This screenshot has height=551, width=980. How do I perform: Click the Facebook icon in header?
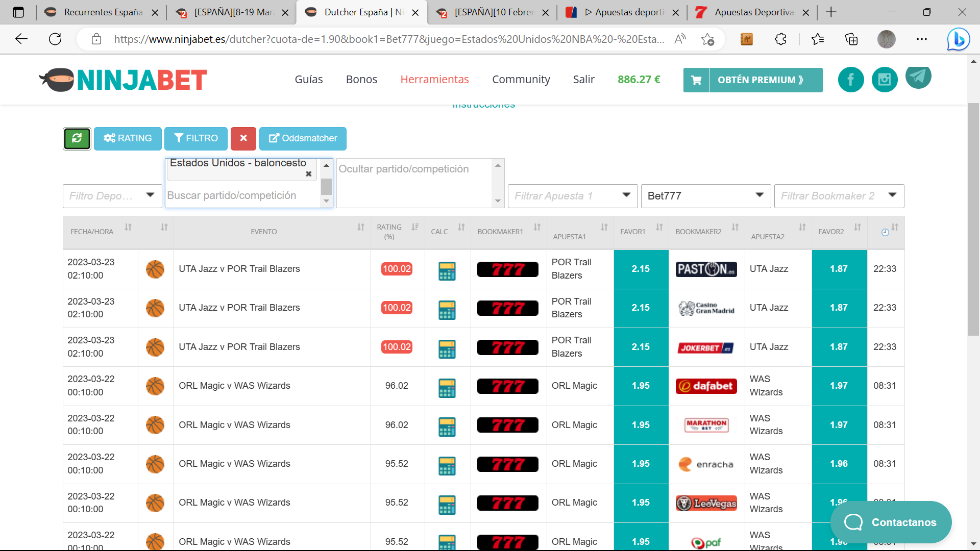click(x=850, y=80)
